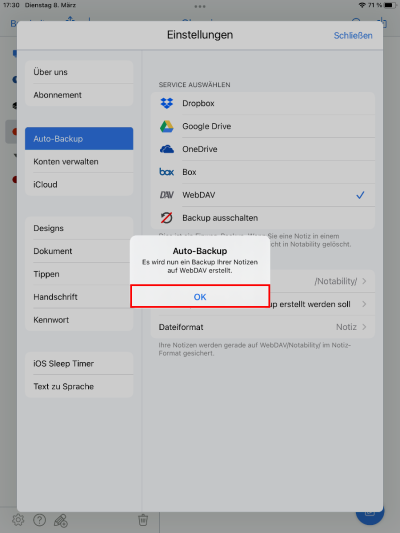Select the Dropbox service icon
400x533 pixels.
(167, 103)
